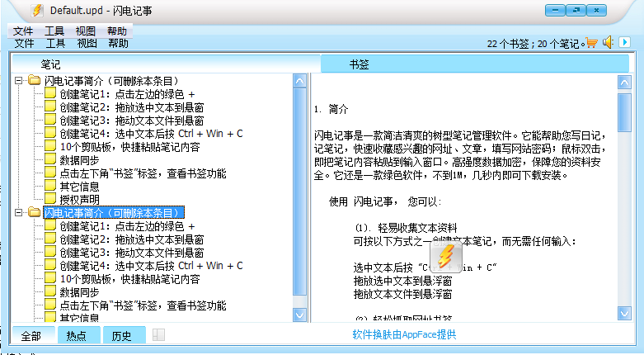Click the blue play arrow button
Viewport: 644px width, 355px height.
(x=625, y=43)
